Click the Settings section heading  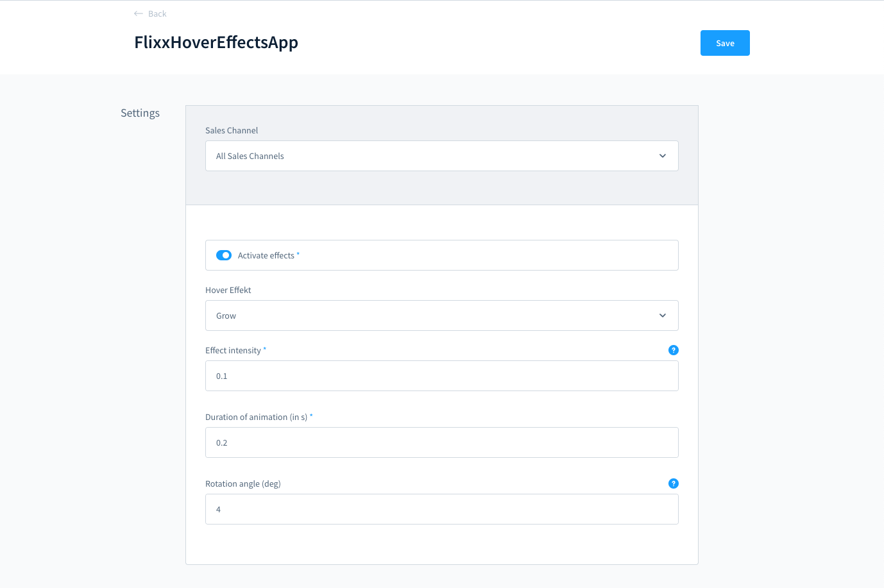140,113
